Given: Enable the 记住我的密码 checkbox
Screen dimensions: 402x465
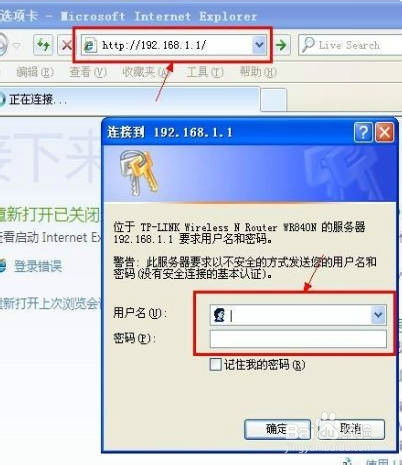Looking at the screenshot, I should click(215, 364).
